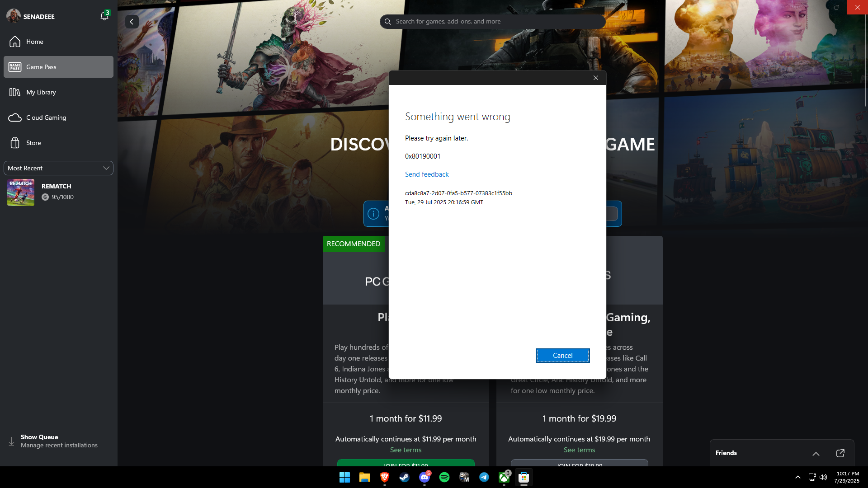Switch to Xbox app taskbar icon
This screenshot has height=488, width=868.
tap(504, 477)
